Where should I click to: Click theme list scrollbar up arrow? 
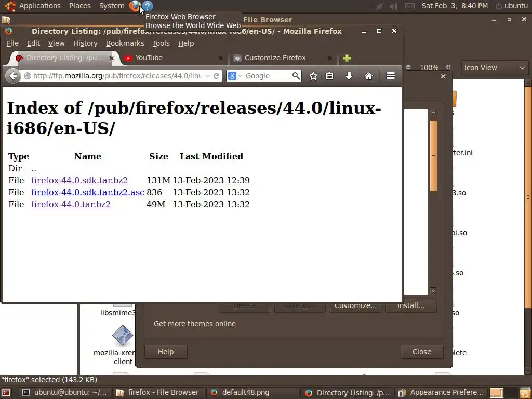433,113
